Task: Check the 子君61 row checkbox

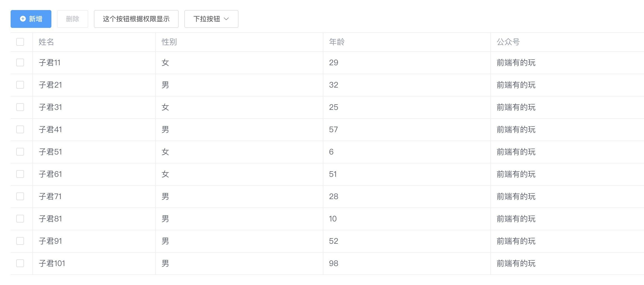Action: click(x=20, y=174)
